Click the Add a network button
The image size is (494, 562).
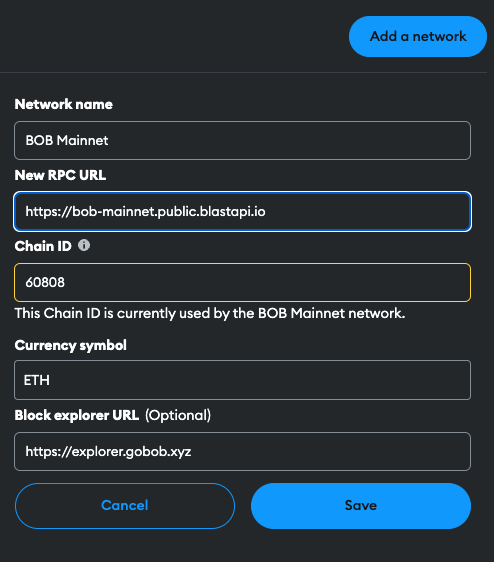418,36
